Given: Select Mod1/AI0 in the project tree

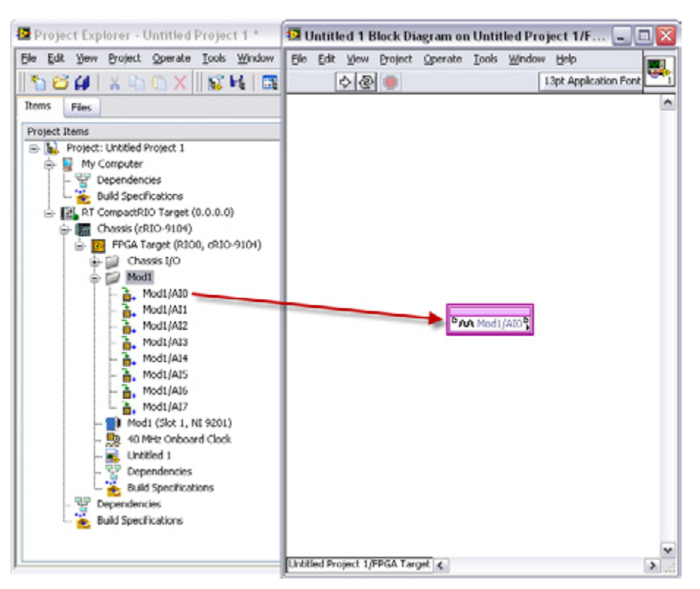Looking at the screenshot, I should (x=165, y=293).
